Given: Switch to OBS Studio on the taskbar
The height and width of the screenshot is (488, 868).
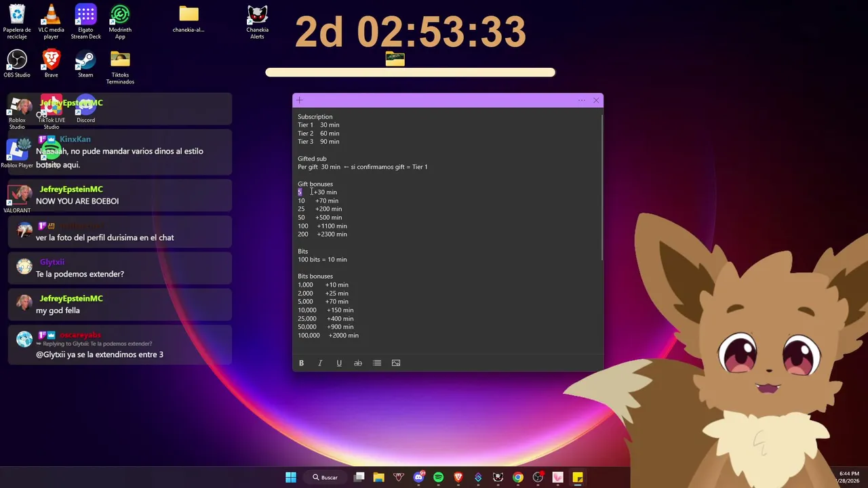Looking at the screenshot, I should point(538,477).
